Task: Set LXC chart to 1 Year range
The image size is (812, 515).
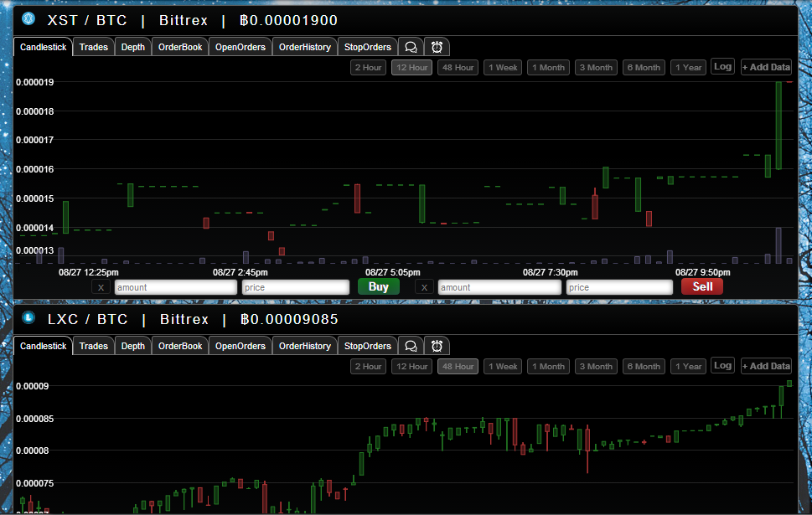Action: point(688,367)
